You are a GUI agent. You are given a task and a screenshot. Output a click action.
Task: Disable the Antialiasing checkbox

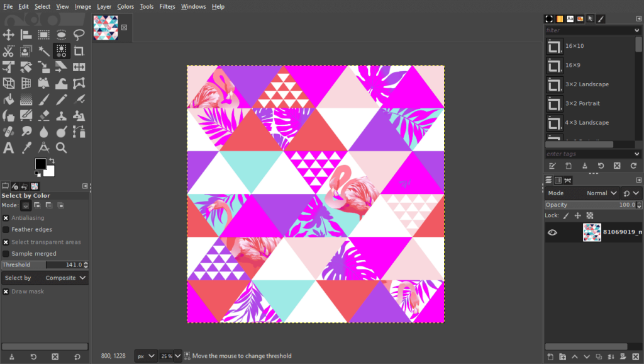6,217
